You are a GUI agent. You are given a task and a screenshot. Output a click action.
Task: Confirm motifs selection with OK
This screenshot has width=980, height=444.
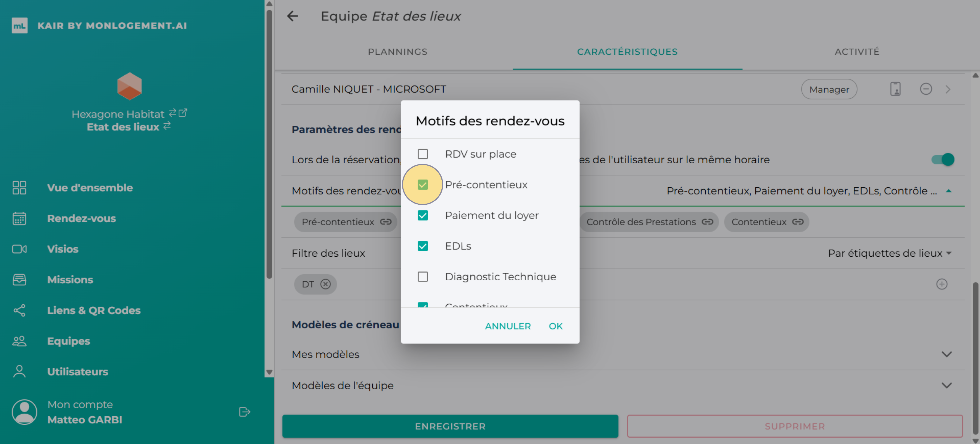tap(555, 326)
